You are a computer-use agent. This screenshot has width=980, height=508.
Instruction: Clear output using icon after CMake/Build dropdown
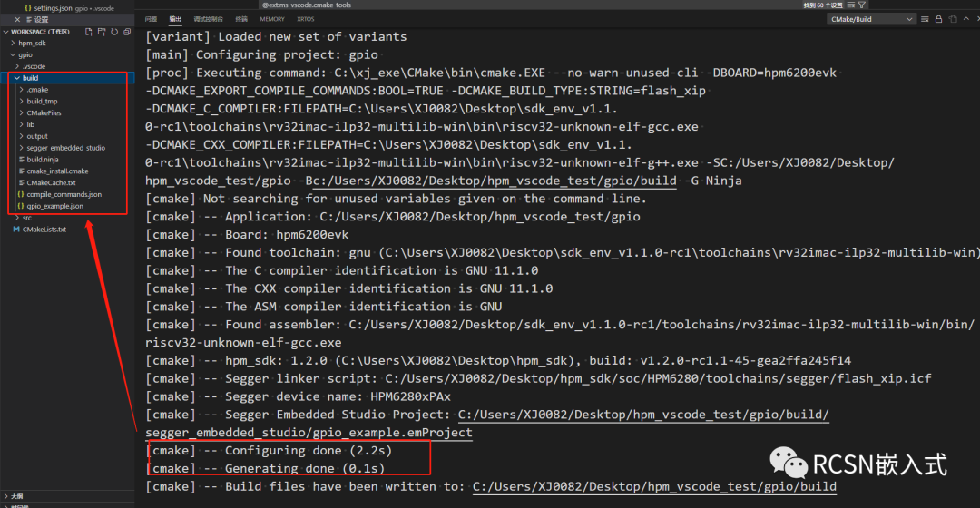coord(925,19)
